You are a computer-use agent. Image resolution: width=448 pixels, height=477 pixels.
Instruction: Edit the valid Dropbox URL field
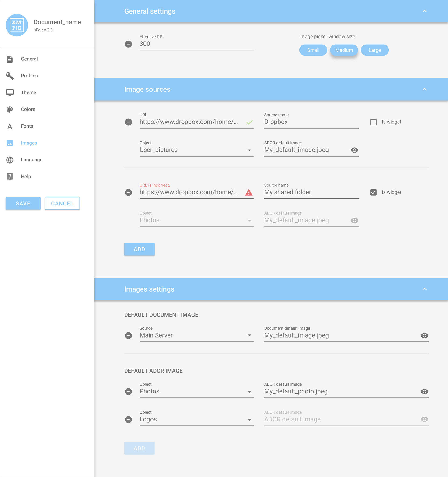coord(196,122)
